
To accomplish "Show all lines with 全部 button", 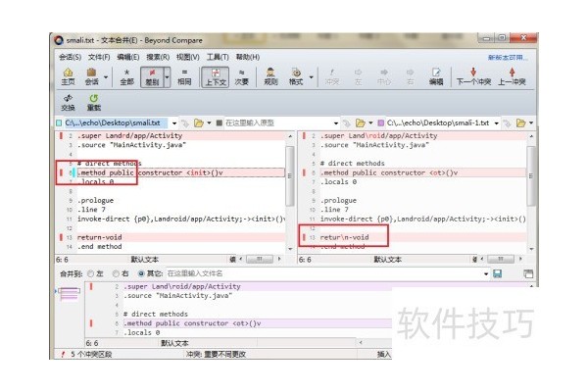I will point(126,76).
